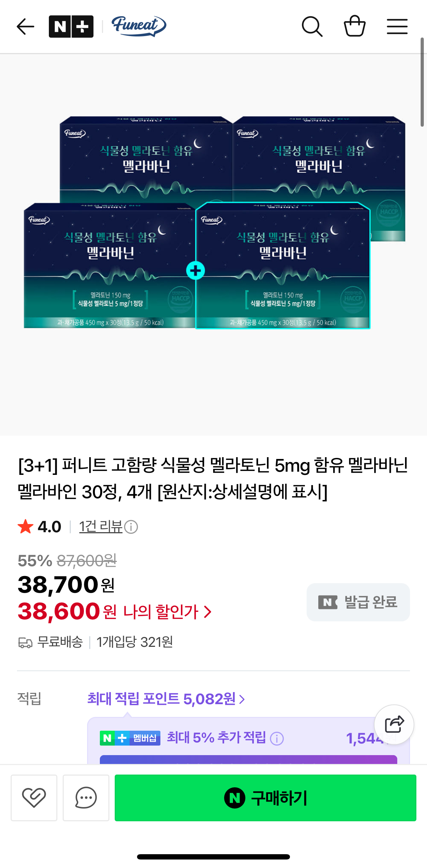Open search with the magnifier icon
Image resolution: width=427 pixels, height=868 pixels.
click(312, 27)
